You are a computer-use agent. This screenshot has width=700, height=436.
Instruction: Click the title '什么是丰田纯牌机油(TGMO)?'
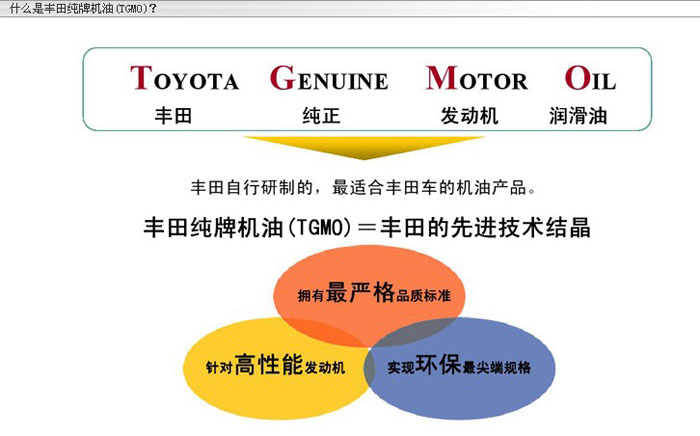tap(83, 8)
